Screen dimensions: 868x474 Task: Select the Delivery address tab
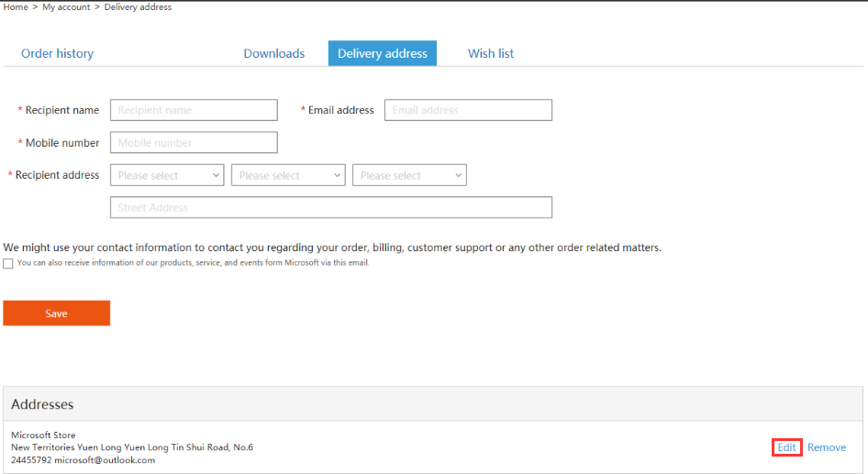pos(383,53)
